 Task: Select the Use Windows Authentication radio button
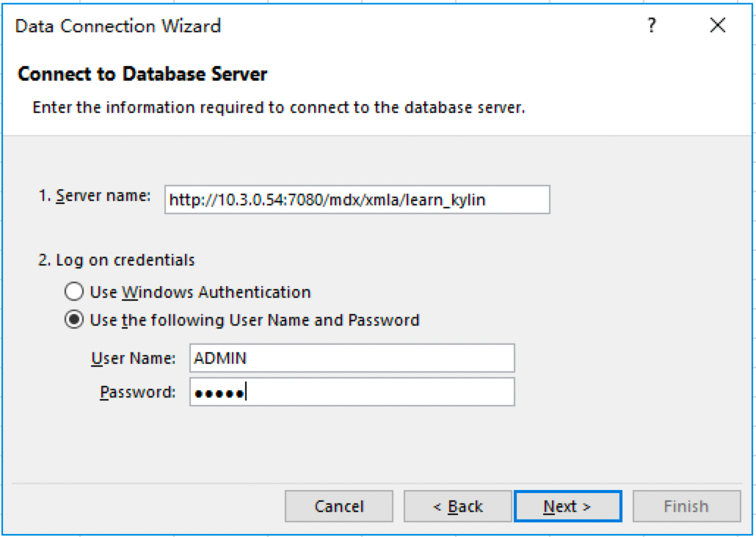[x=74, y=292]
